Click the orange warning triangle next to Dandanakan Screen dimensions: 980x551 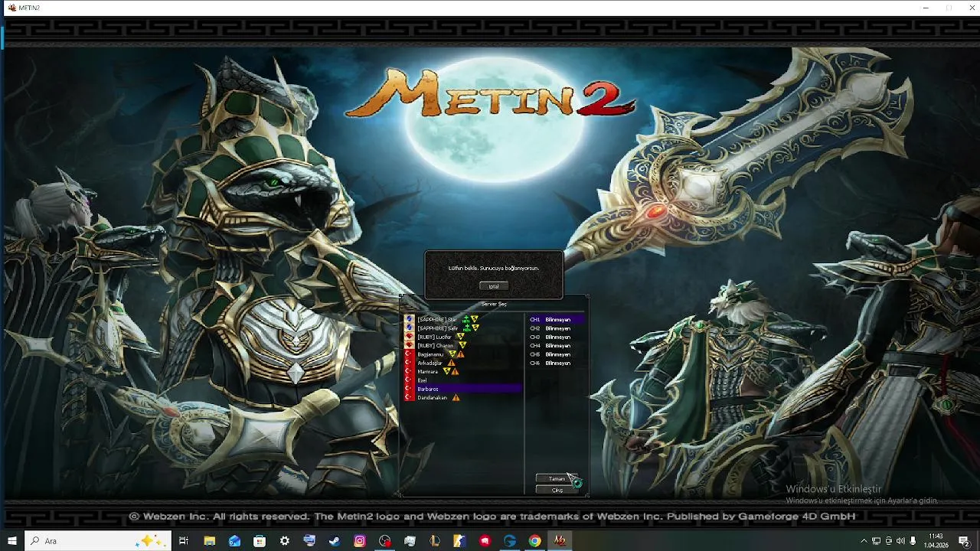[456, 398]
